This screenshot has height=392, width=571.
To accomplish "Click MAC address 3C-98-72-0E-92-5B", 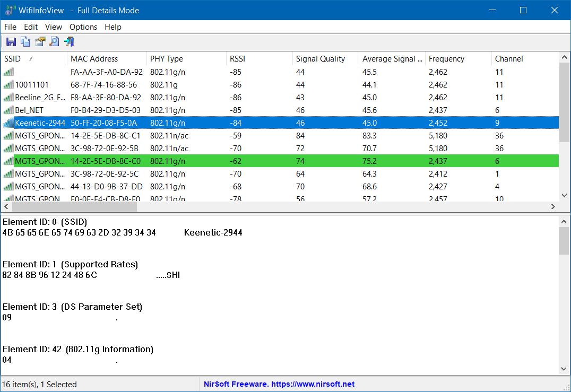I will pyautogui.click(x=105, y=149).
